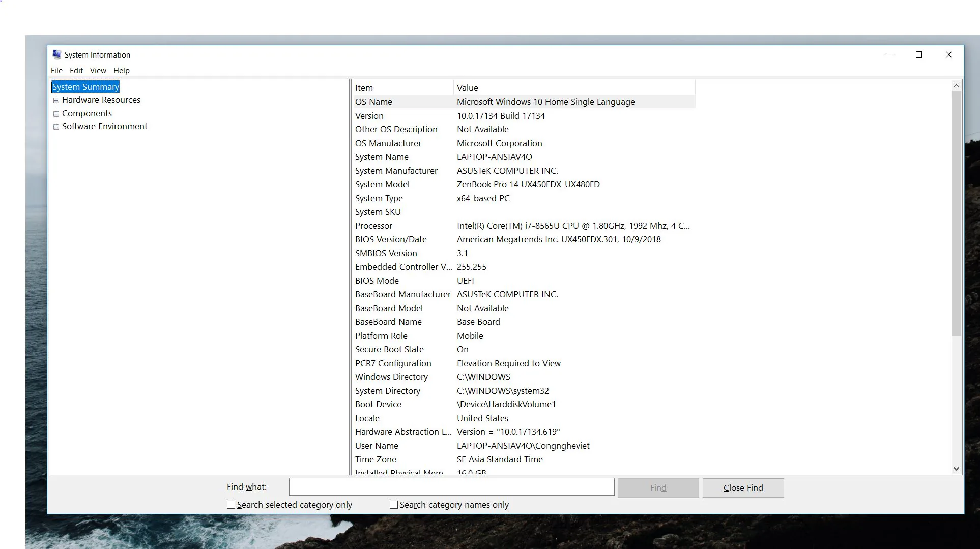The image size is (980, 549).
Task: Click the ZenBook Pro 14 UX450FDX_UX480FD value
Action: [528, 184]
